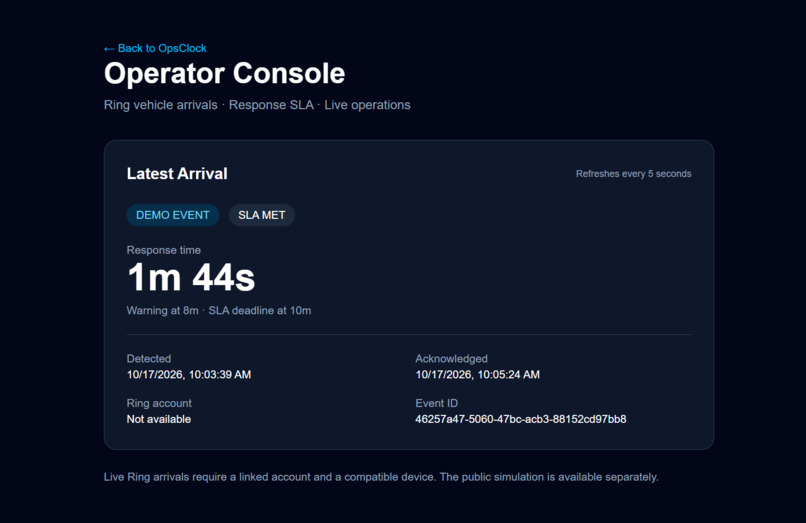The image size is (806, 523).
Task: Select the Acknowledged timestamp 10:05:24 AM
Action: click(478, 374)
